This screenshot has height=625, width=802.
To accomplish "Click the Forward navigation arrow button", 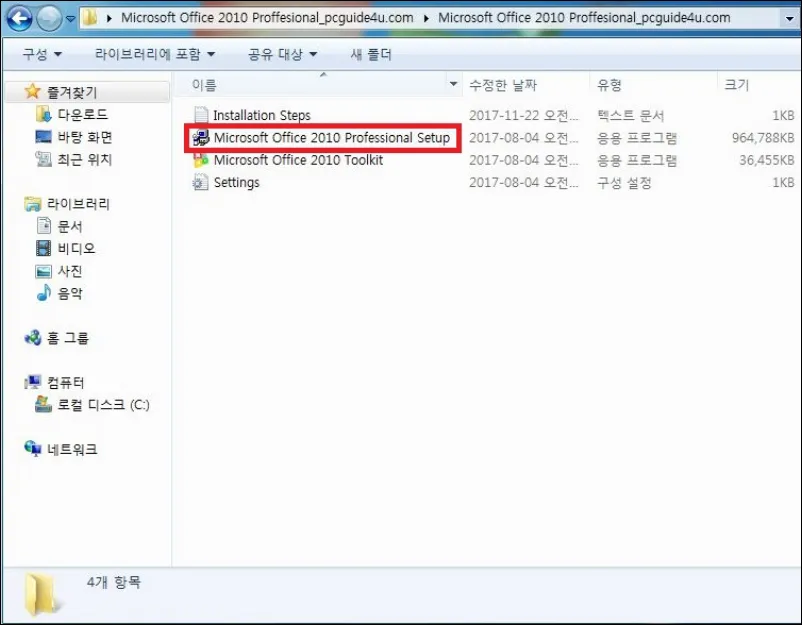I will (x=49, y=18).
